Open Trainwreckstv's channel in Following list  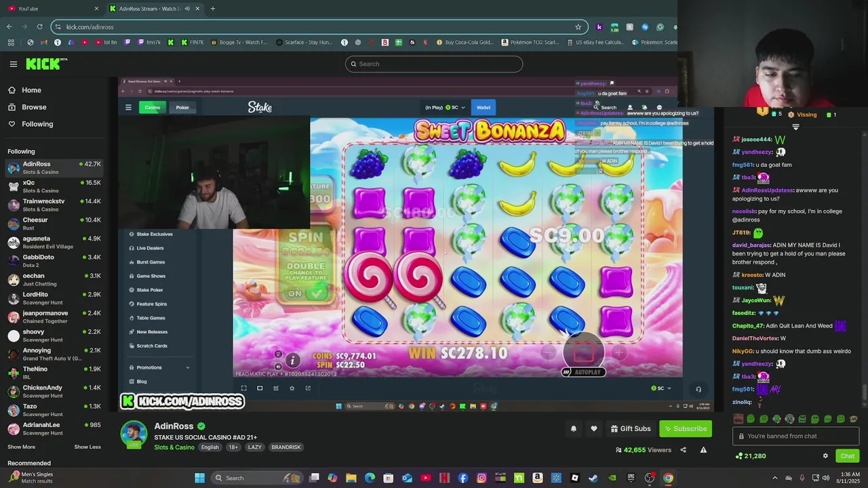coord(54,205)
